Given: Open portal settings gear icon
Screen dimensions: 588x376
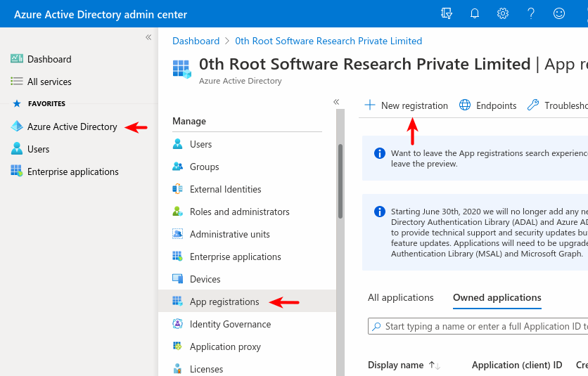Looking at the screenshot, I should (x=503, y=13).
